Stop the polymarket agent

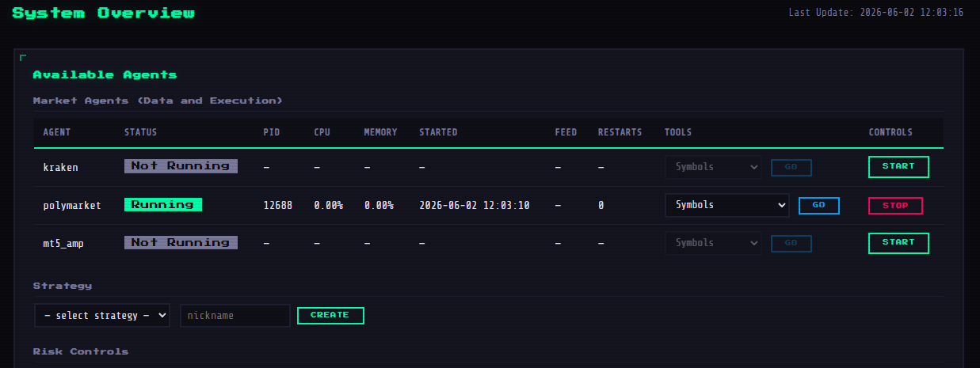(x=895, y=206)
